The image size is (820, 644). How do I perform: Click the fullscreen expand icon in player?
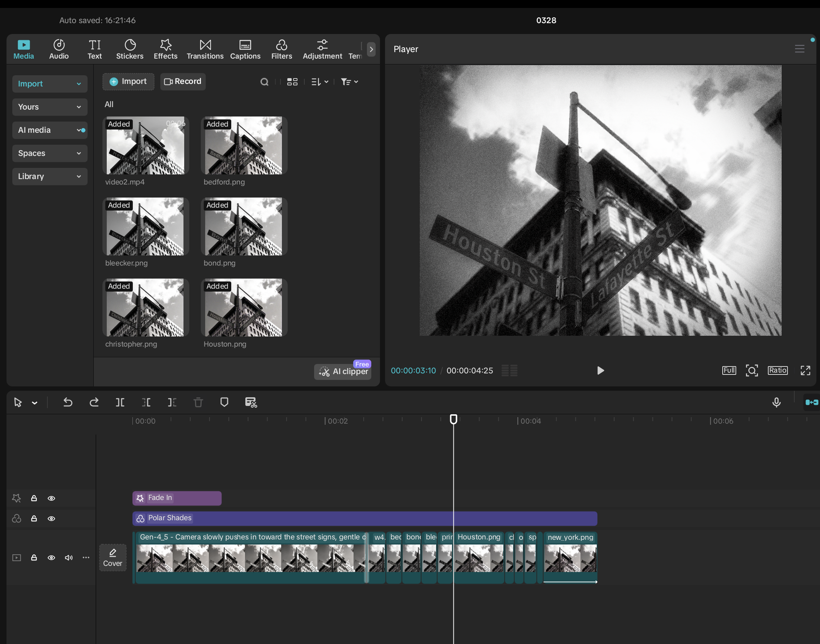pyautogui.click(x=805, y=370)
